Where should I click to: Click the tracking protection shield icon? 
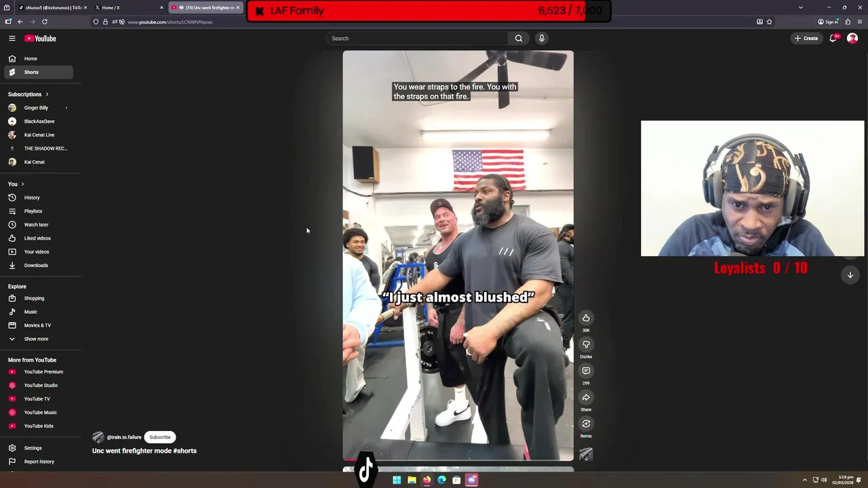pos(96,22)
